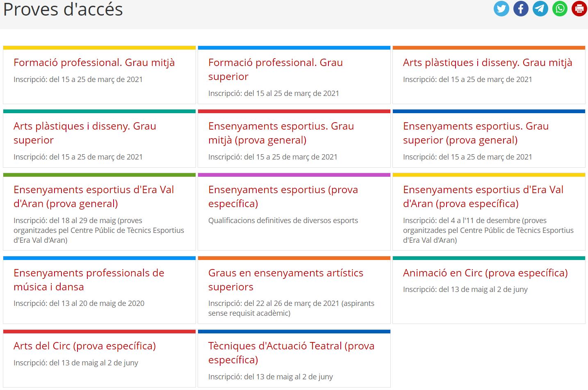Share via the Telegram icon
588x390 pixels.
pos(540,9)
